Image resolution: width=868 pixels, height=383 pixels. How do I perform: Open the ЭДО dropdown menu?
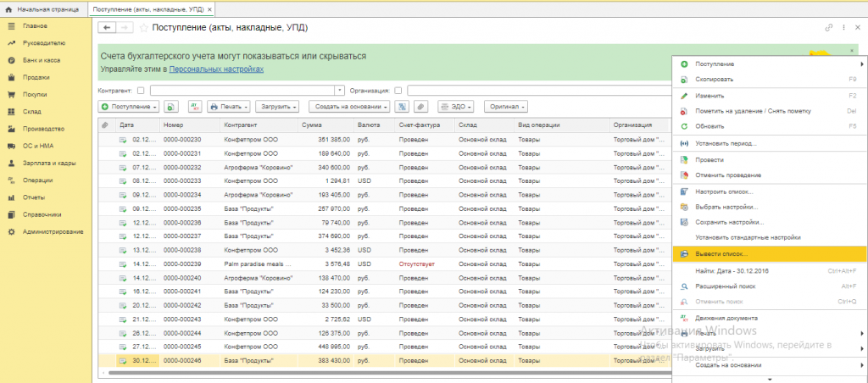coord(456,107)
